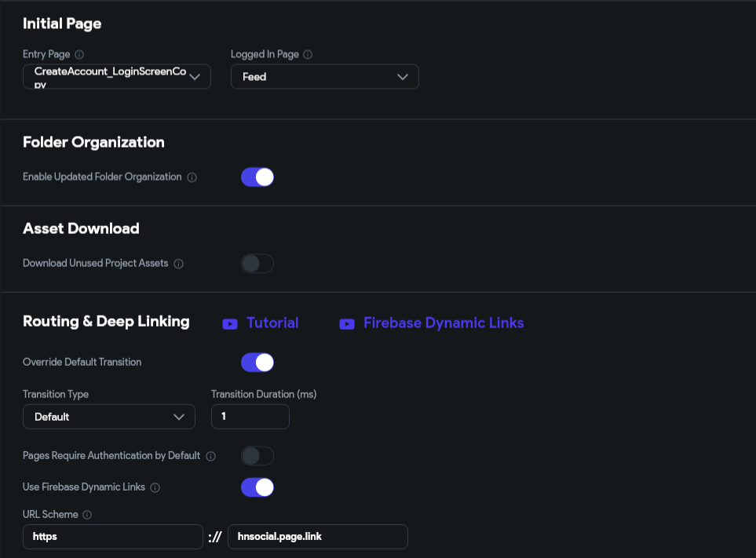Image resolution: width=756 pixels, height=558 pixels.
Task: Click video icon beside Firebase Dynamic Links
Action: pos(347,324)
